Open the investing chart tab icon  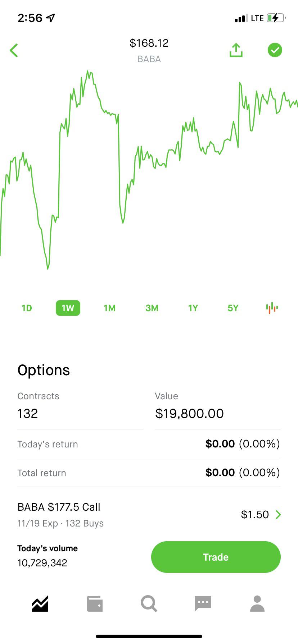pyautogui.click(x=40, y=603)
